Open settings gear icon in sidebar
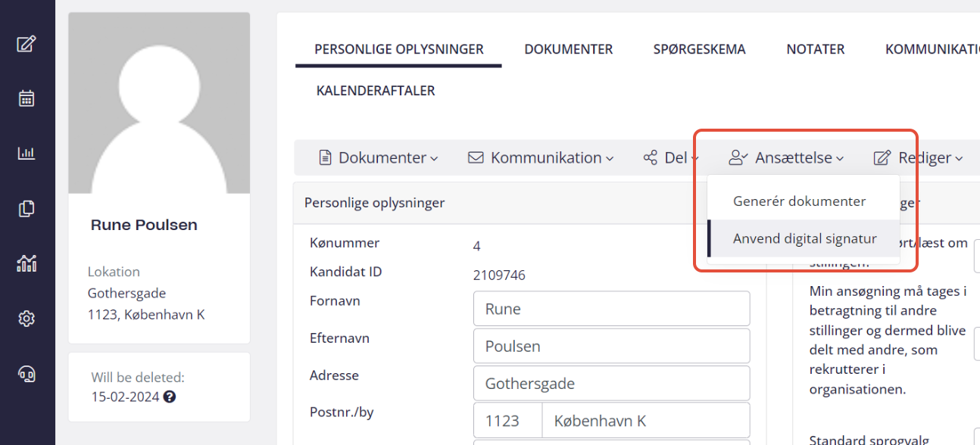Image resolution: width=980 pixels, height=445 pixels. pyautogui.click(x=27, y=319)
